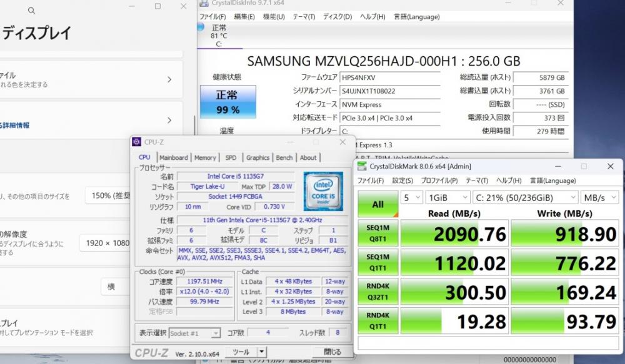
Task: Open the ファイル(F) menu in CrystalDiskMark
Action: 370,180
